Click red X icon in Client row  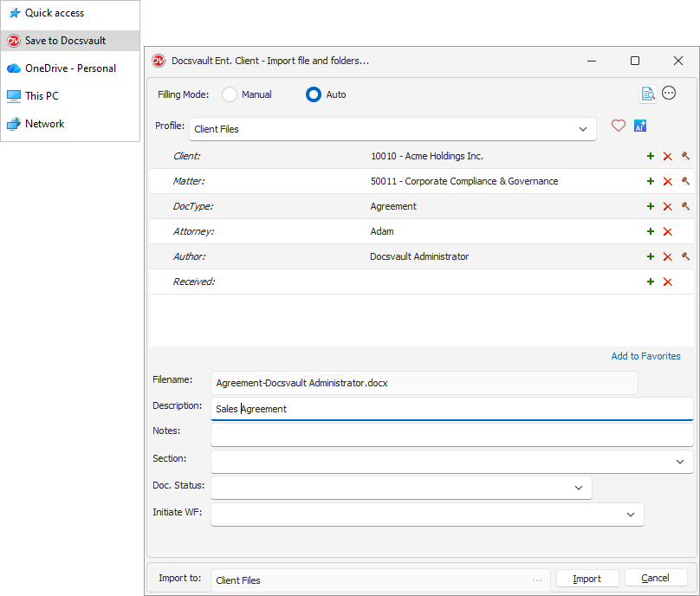[667, 156]
